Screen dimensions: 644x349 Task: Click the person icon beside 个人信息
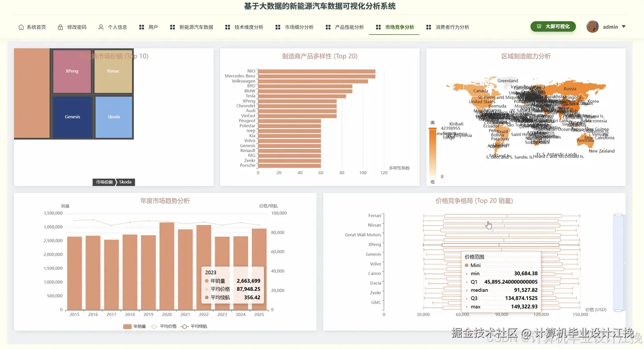(101, 27)
